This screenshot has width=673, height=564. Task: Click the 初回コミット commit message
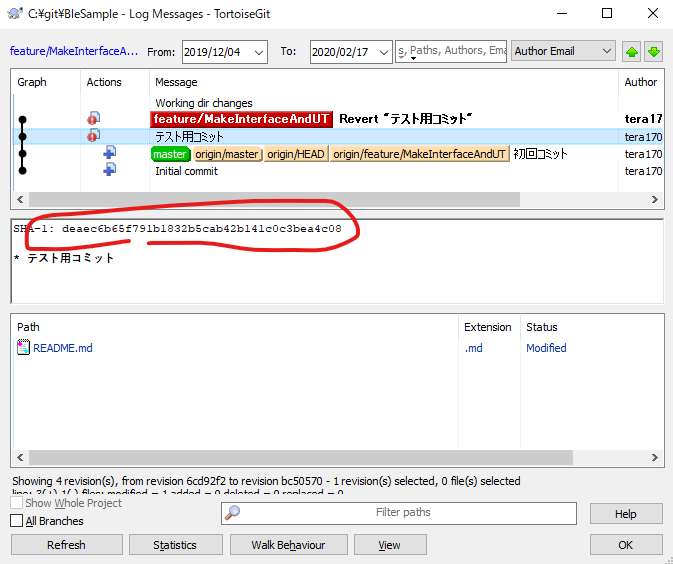click(540, 154)
